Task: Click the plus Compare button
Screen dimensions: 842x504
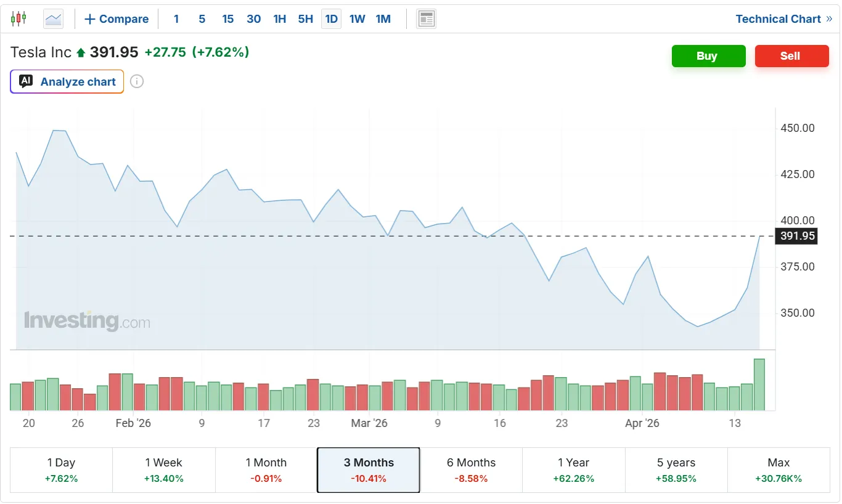Action: (116, 19)
